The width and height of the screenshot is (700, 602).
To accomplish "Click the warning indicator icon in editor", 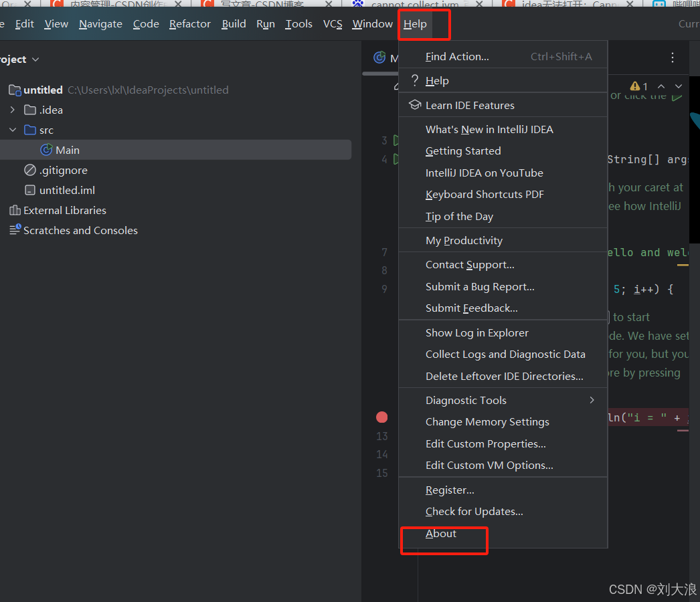I will pyautogui.click(x=635, y=86).
